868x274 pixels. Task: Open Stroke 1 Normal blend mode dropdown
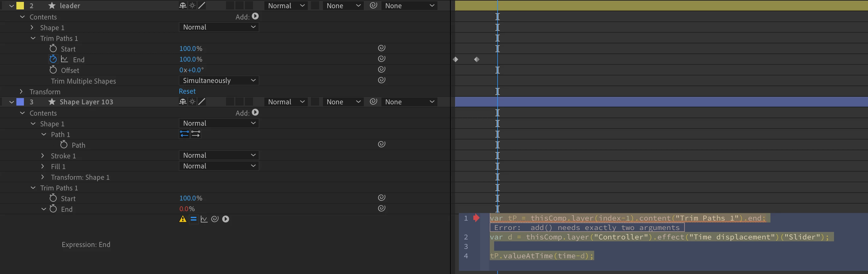(219, 155)
